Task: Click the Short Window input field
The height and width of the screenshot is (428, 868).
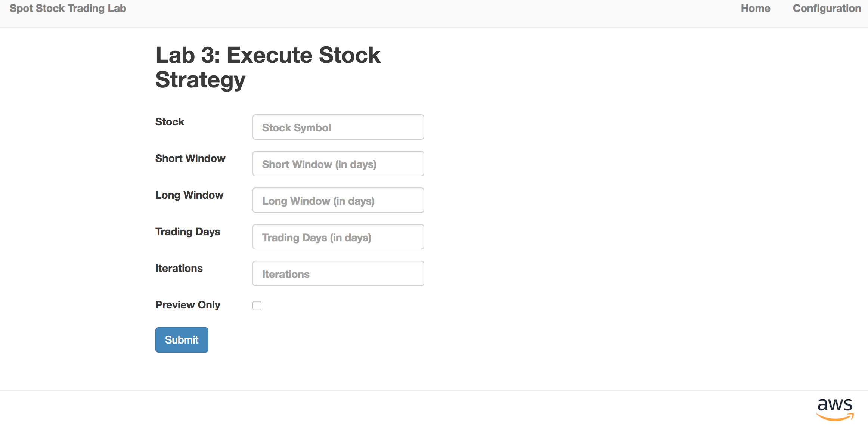Action: pos(338,164)
